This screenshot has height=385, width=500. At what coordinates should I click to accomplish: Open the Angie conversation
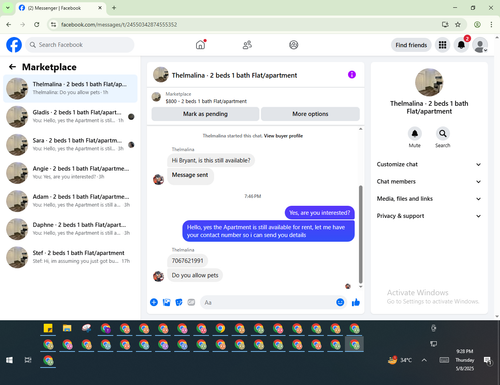click(x=70, y=173)
